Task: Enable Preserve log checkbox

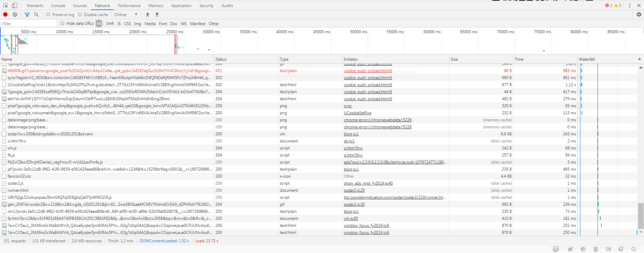Action: click(48, 14)
